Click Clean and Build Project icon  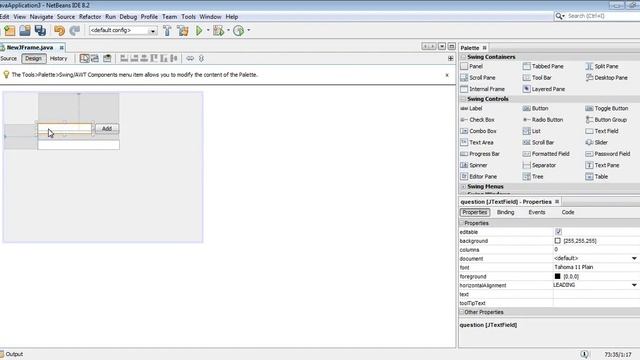pyautogui.click(x=182, y=31)
